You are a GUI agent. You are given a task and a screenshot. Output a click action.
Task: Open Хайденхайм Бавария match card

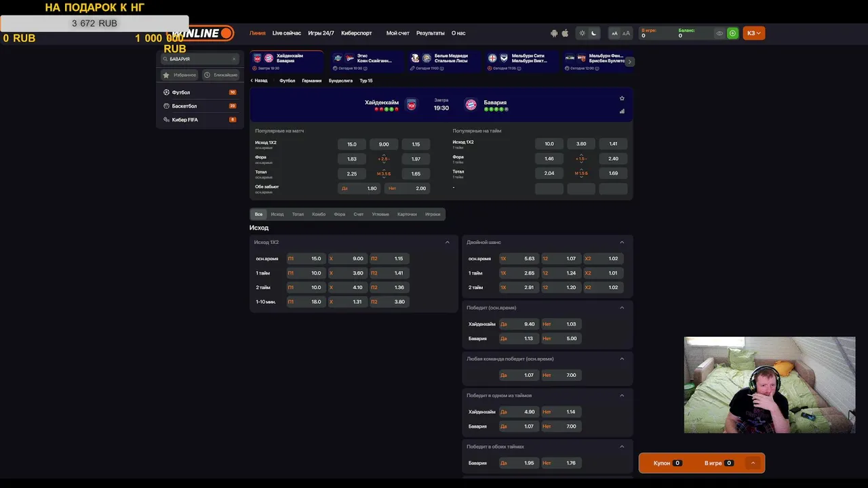click(287, 61)
